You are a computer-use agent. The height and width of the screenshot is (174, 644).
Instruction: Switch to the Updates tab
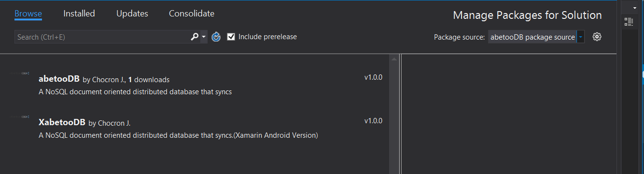132,14
